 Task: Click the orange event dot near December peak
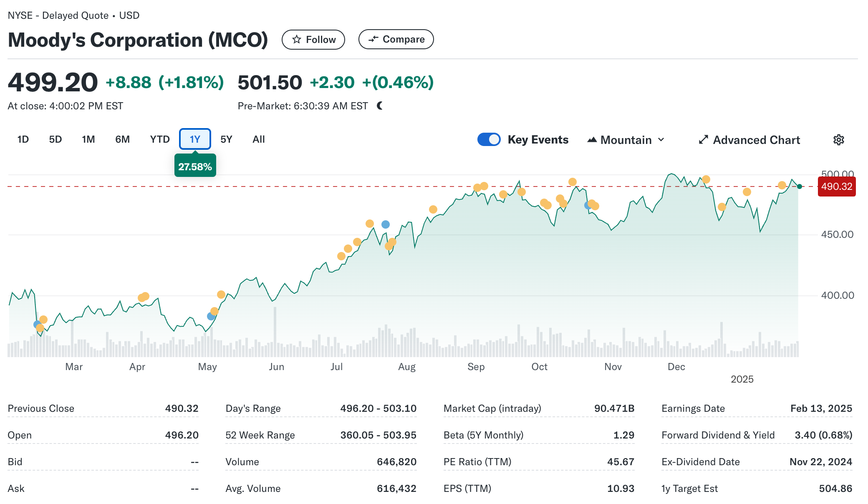click(x=706, y=179)
